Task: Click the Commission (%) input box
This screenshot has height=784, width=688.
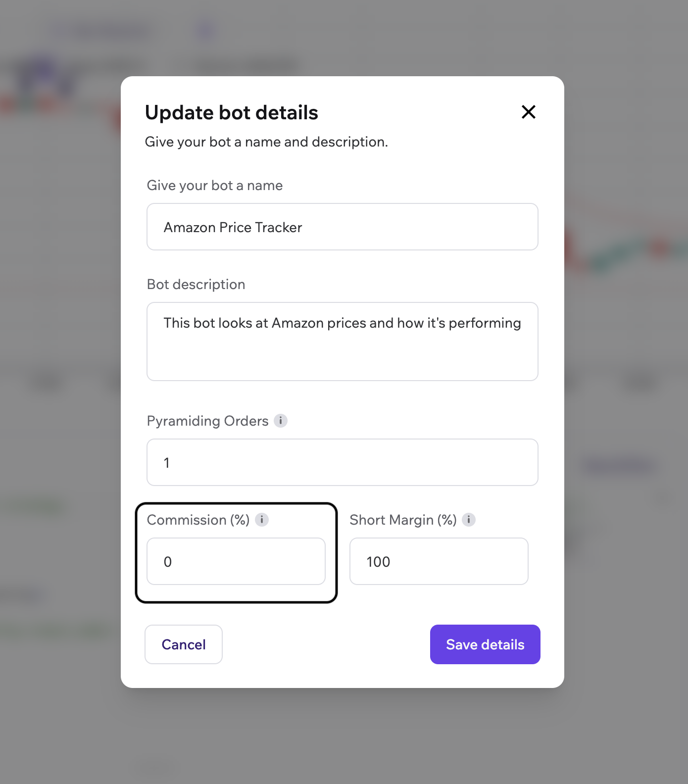Action: coord(236,561)
